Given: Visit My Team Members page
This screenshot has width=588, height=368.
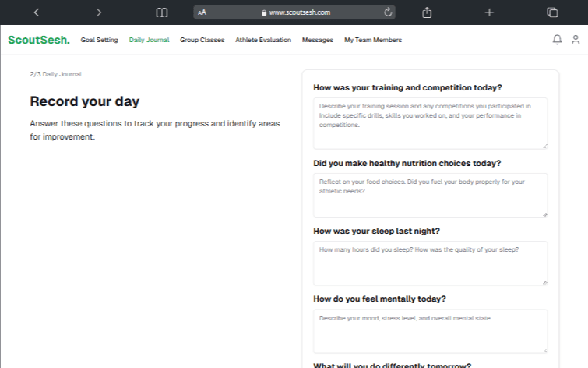Looking at the screenshot, I should pyautogui.click(x=373, y=40).
